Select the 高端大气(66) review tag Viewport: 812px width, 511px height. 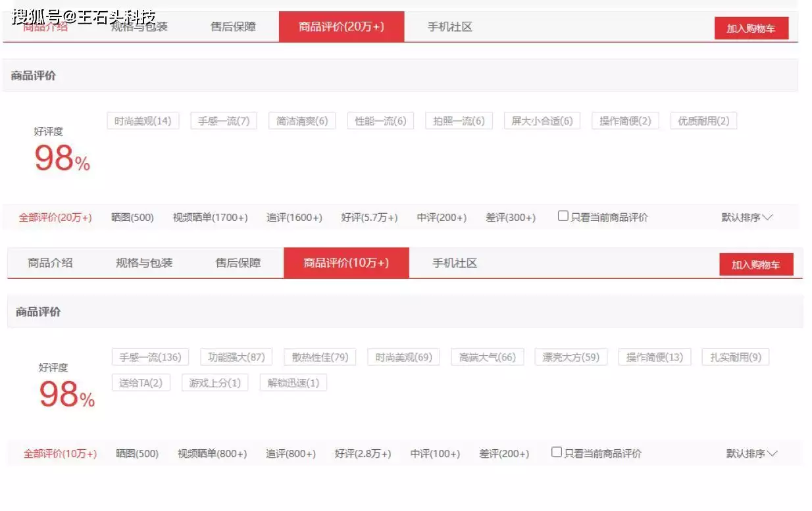(486, 357)
